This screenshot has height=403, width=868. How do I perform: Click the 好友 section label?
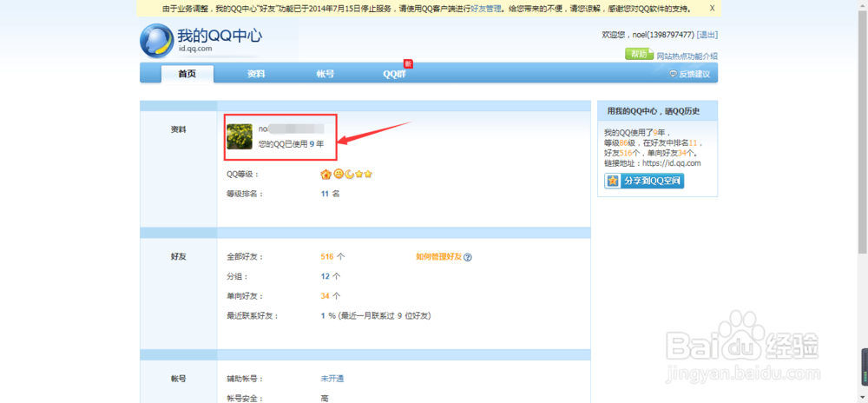click(178, 256)
